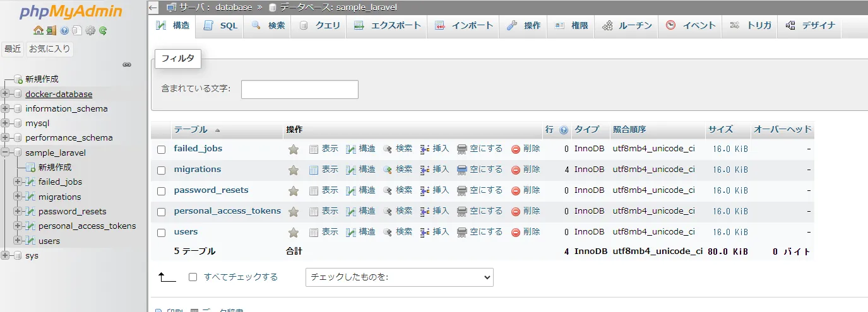Click the 最近 button in sidebar
Viewport: 868px width, 312px height.
coord(13,49)
